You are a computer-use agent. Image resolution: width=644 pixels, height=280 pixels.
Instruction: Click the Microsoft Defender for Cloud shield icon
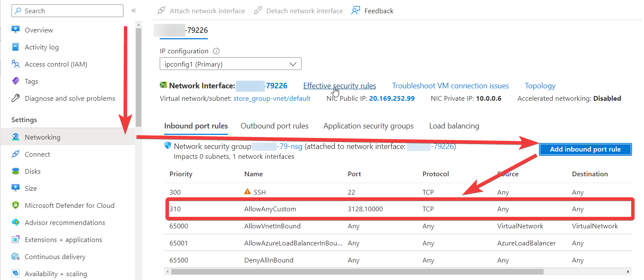pos(16,205)
